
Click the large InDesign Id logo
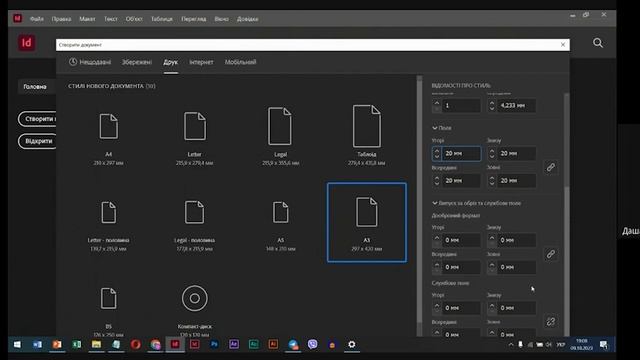tap(27, 43)
